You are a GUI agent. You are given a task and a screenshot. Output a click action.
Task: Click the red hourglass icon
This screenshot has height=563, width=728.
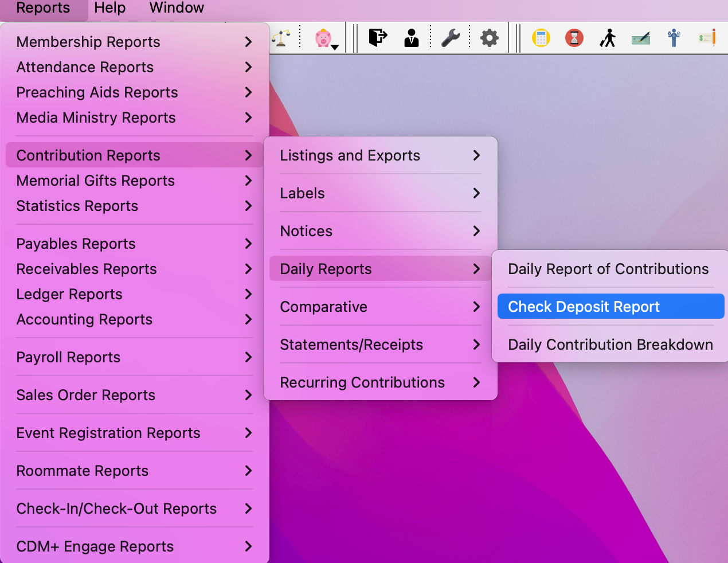[574, 38]
